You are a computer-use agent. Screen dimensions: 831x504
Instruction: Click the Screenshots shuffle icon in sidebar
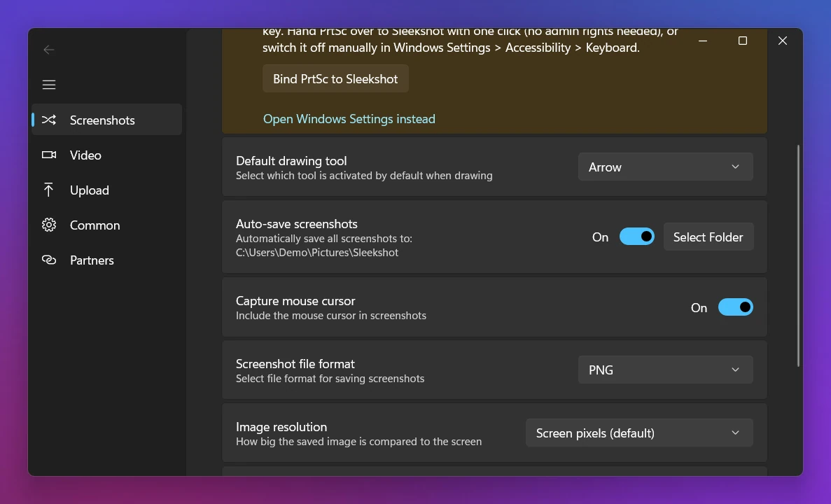coord(49,120)
